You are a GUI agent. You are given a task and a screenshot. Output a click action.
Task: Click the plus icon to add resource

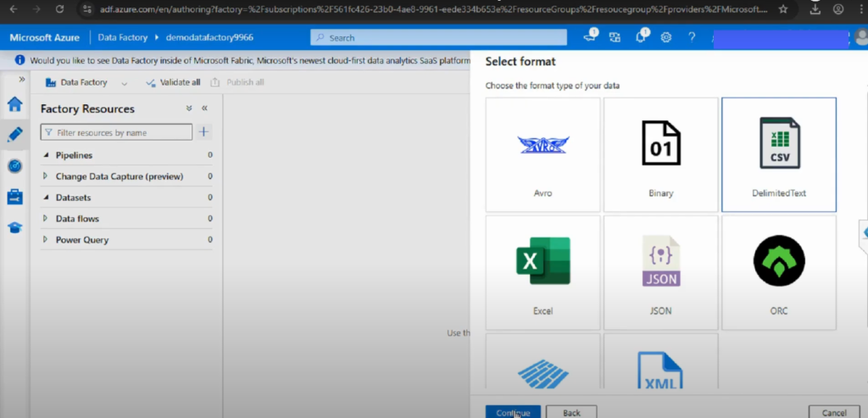[x=203, y=131]
